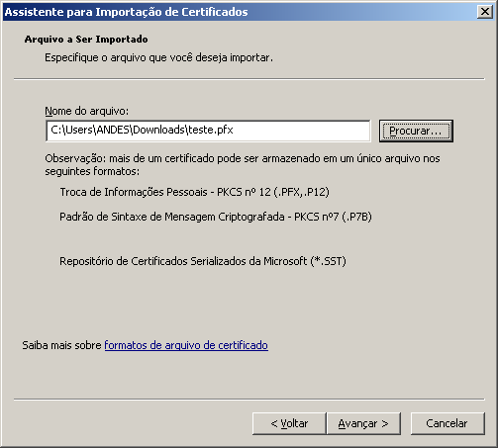Screen dimensions: 498x448
Task: Click the separator line above the wizard buttons
Action: pyautogui.click(x=249, y=400)
